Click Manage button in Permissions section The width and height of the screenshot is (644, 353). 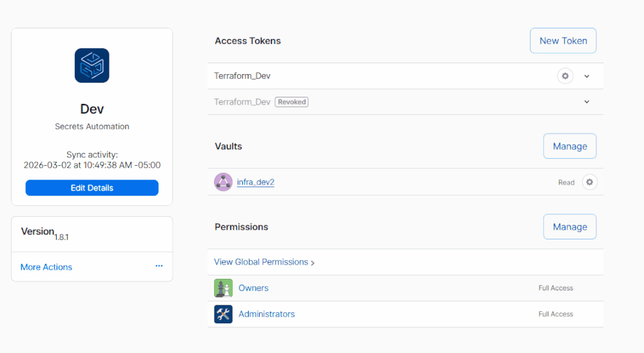coord(569,227)
